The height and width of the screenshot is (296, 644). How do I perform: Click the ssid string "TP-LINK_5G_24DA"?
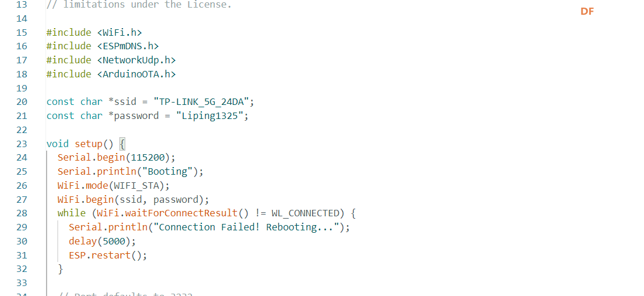201,101
